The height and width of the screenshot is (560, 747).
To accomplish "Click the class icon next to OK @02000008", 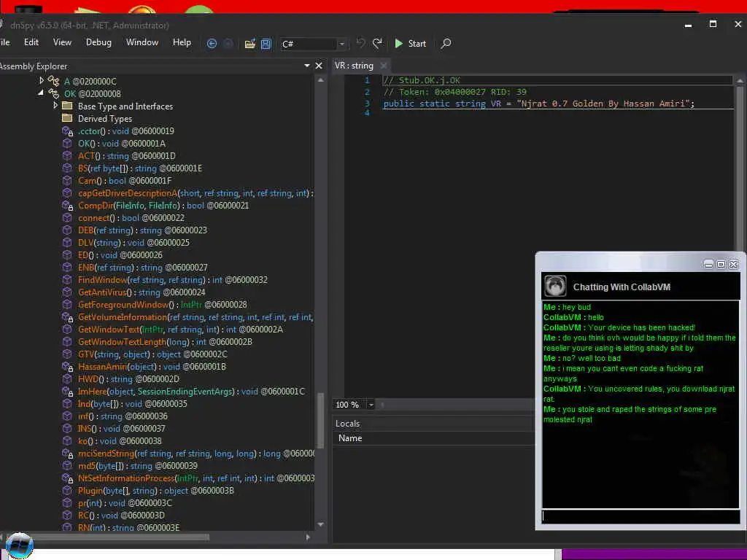I will point(53,94).
